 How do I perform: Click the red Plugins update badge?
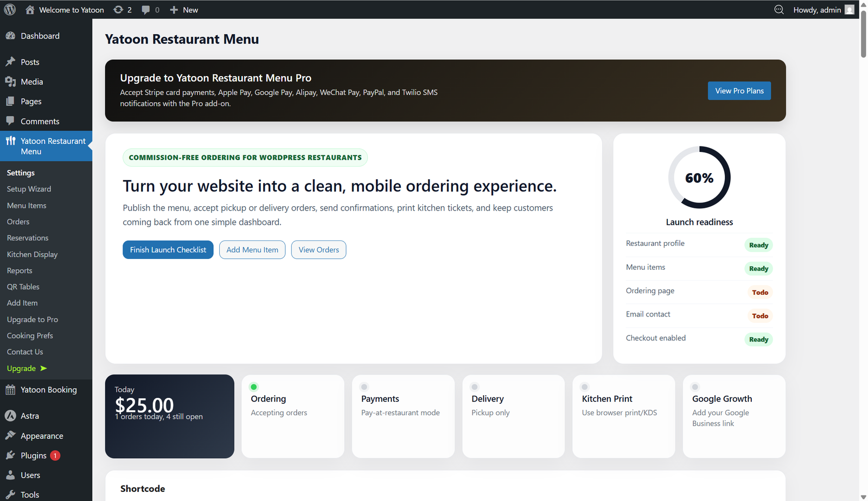[x=55, y=455]
